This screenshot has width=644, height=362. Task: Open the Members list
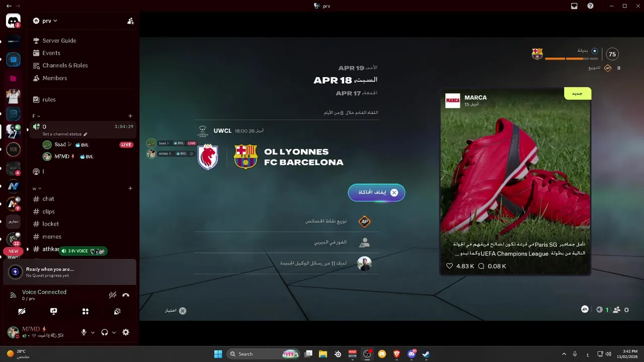point(54,78)
